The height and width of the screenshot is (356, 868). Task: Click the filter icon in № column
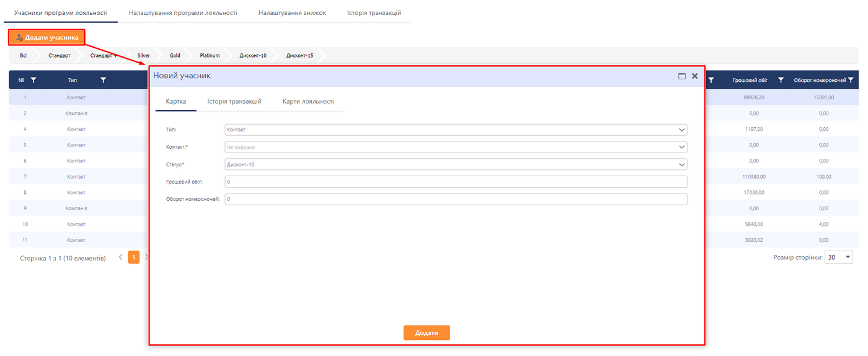tap(33, 80)
